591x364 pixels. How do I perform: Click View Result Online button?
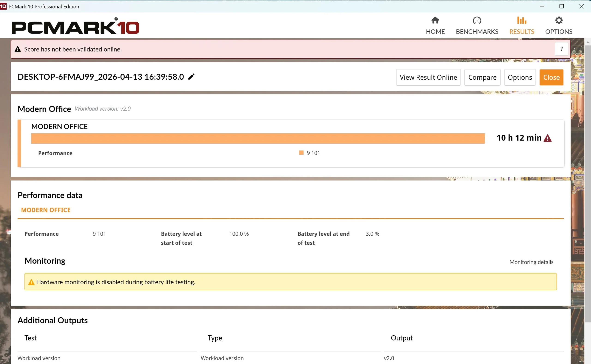428,77
